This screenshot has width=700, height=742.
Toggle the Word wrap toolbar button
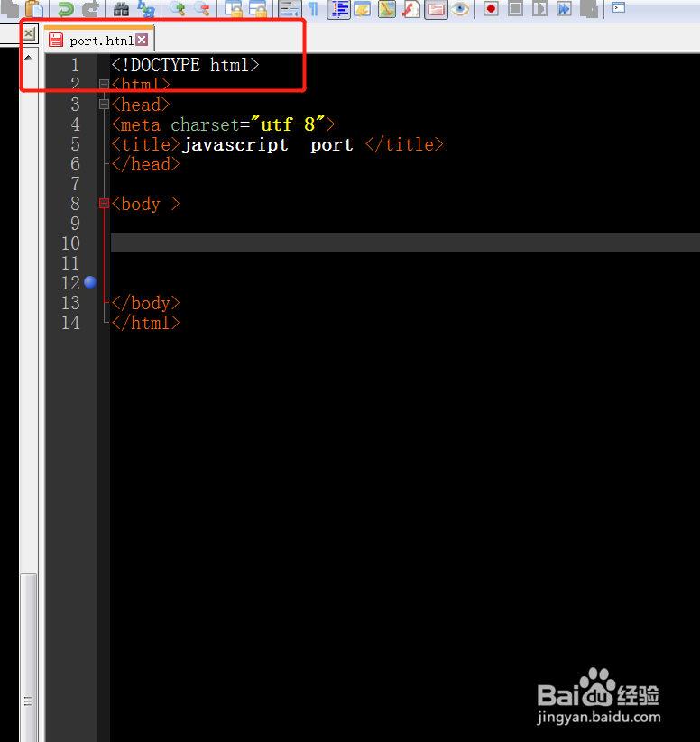[290, 8]
